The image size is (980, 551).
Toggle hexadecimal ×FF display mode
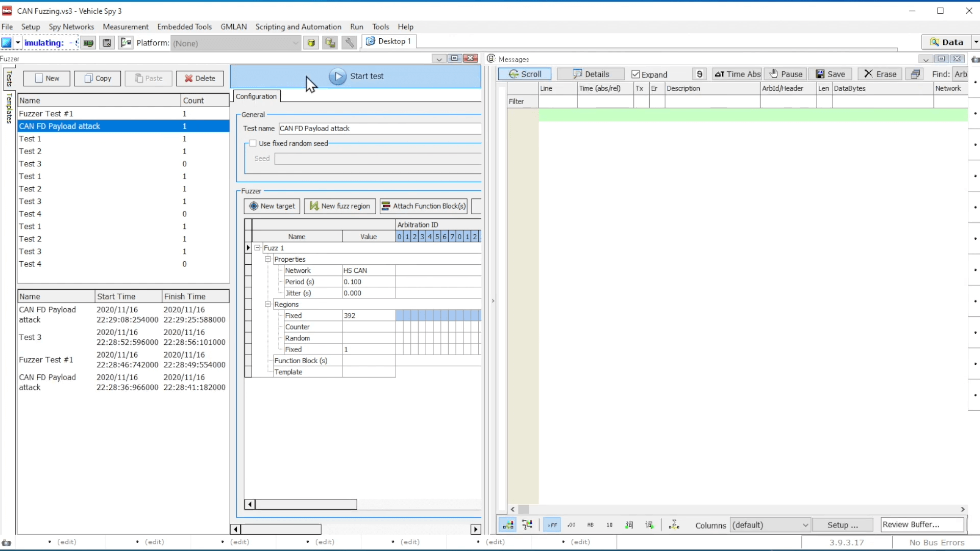point(552,524)
